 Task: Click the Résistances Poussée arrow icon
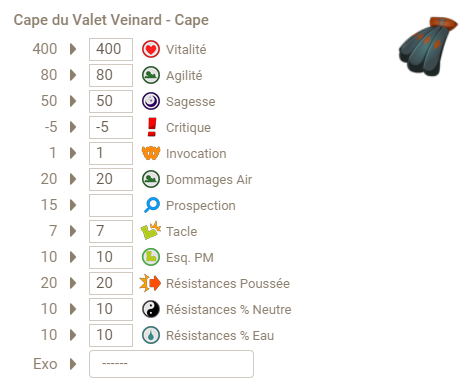coord(150,283)
